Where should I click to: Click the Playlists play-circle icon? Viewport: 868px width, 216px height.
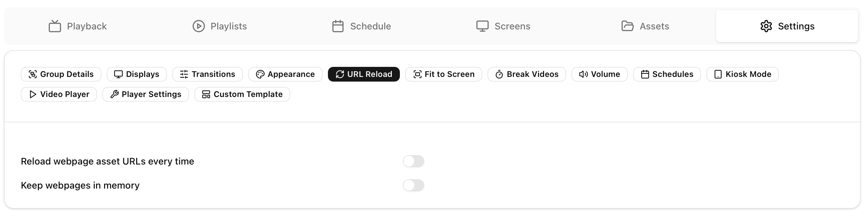click(198, 26)
